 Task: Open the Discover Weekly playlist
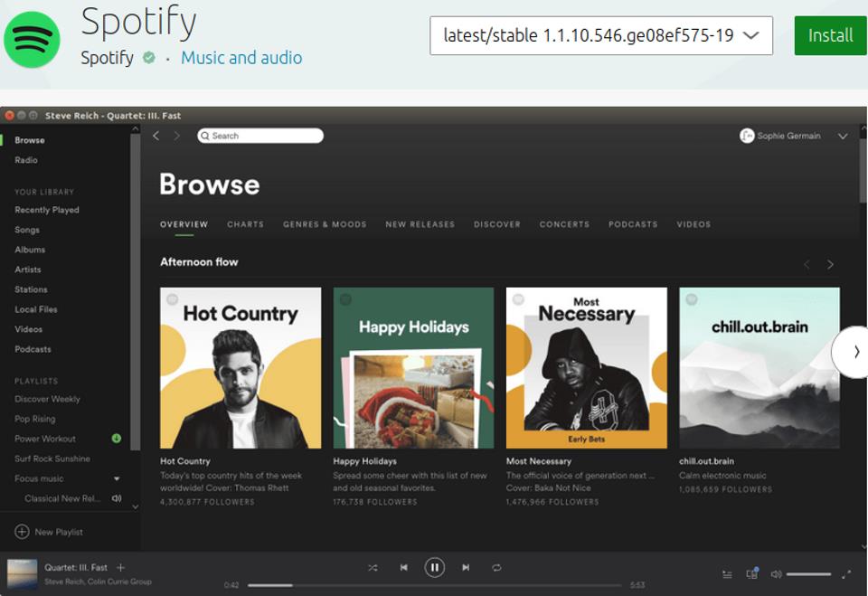[x=47, y=399]
